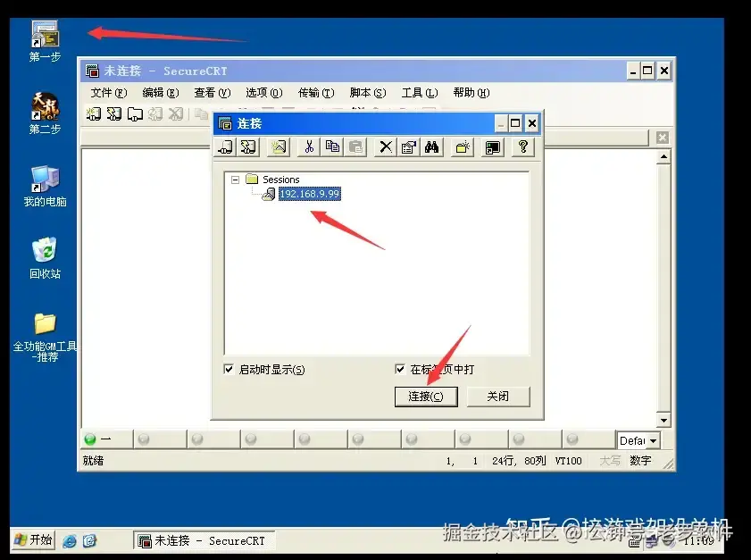Image resolution: width=751 pixels, height=560 pixels.
Task: Collapse the Sessions folder tree node
Action: (235, 180)
